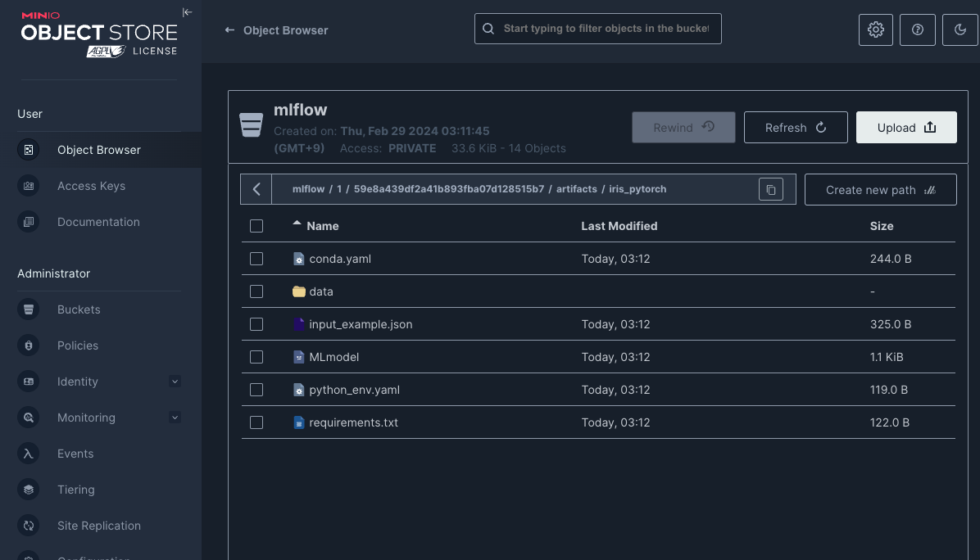Image resolution: width=980 pixels, height=560 pixels.
Task: Sort by Name using the arrow icon
Action: point(297,223)
